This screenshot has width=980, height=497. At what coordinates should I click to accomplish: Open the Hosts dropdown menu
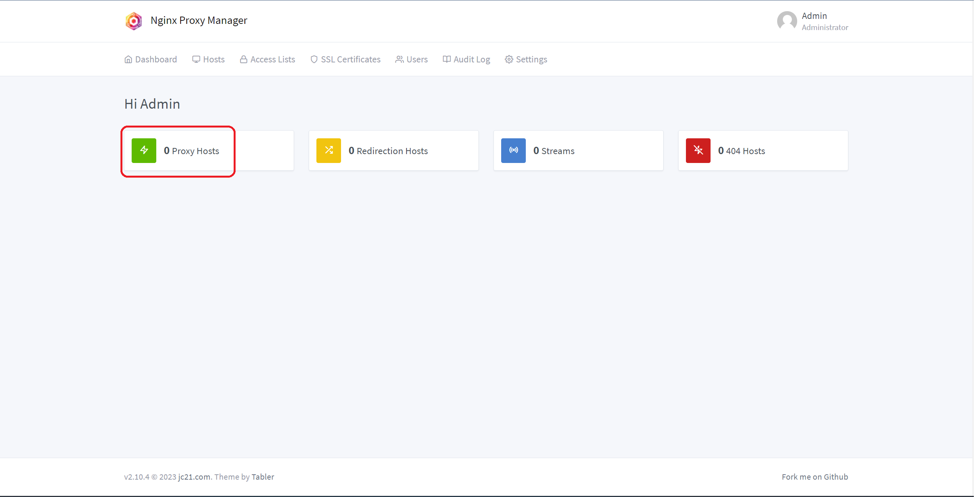click(209, 59)
